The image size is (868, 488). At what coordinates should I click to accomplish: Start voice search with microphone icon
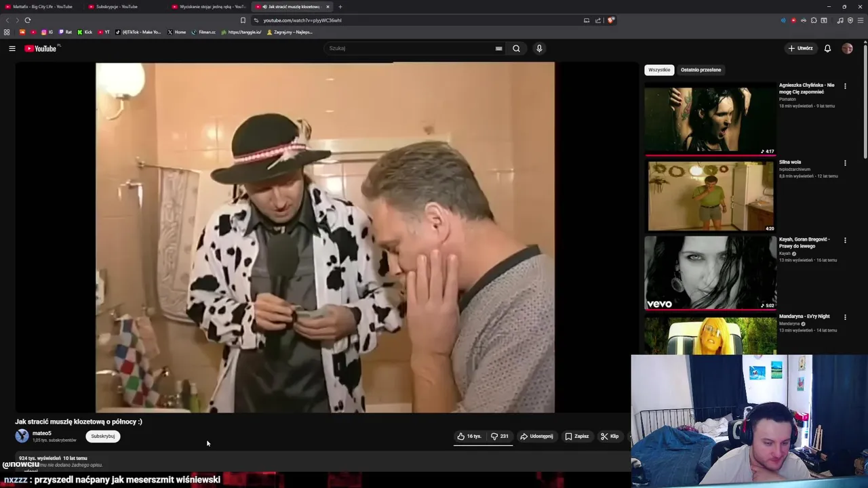point(539,48)
